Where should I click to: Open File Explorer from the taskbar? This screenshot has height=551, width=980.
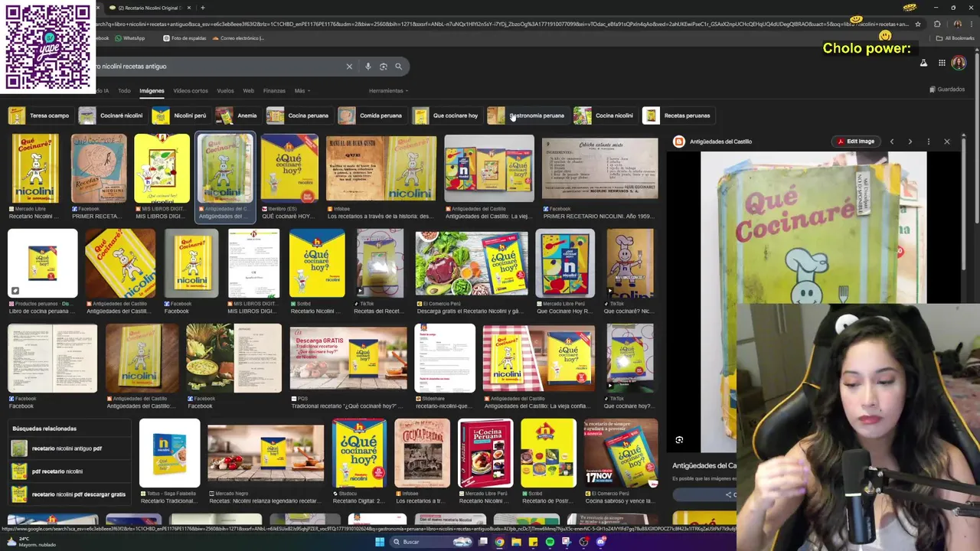coord(516,542)
